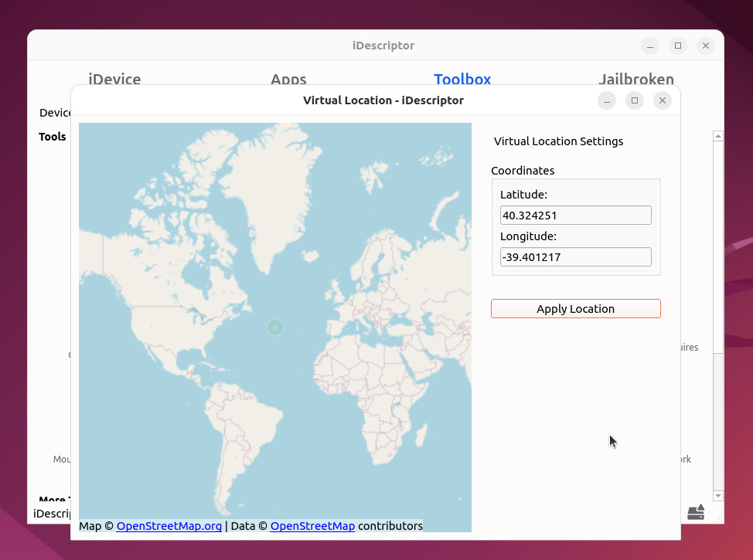The image size is (753, 560).
Task: Click the Virtual Location dialog title bar
Action: [x=383, y=100]
